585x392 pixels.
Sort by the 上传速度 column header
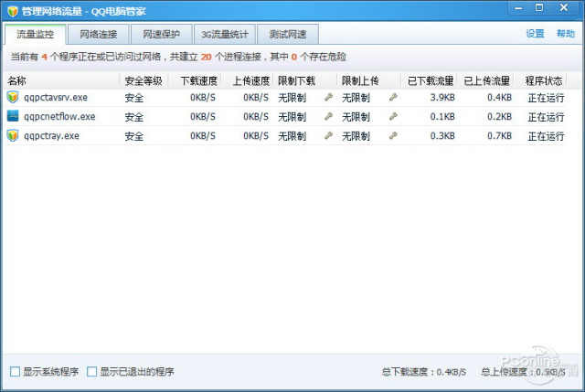click(249, 80)
